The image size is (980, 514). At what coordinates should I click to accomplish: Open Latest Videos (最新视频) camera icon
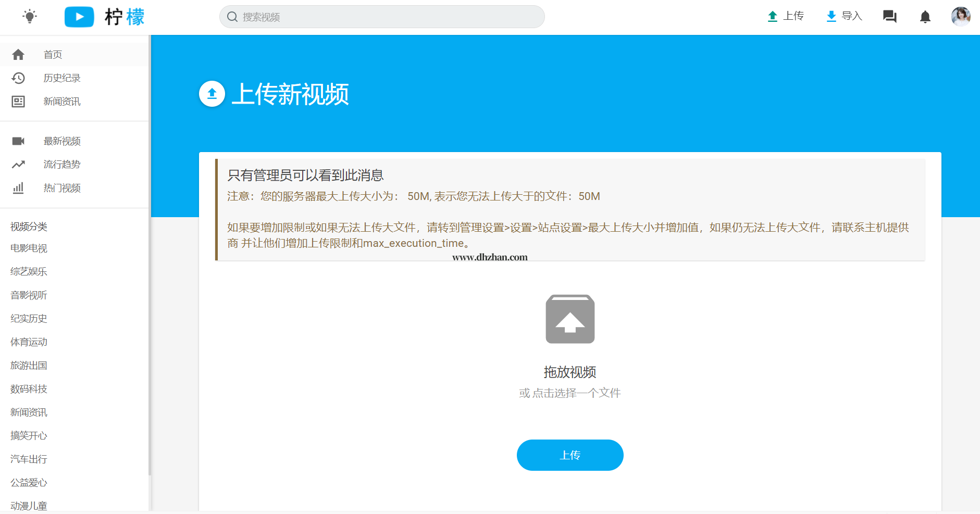18,141
